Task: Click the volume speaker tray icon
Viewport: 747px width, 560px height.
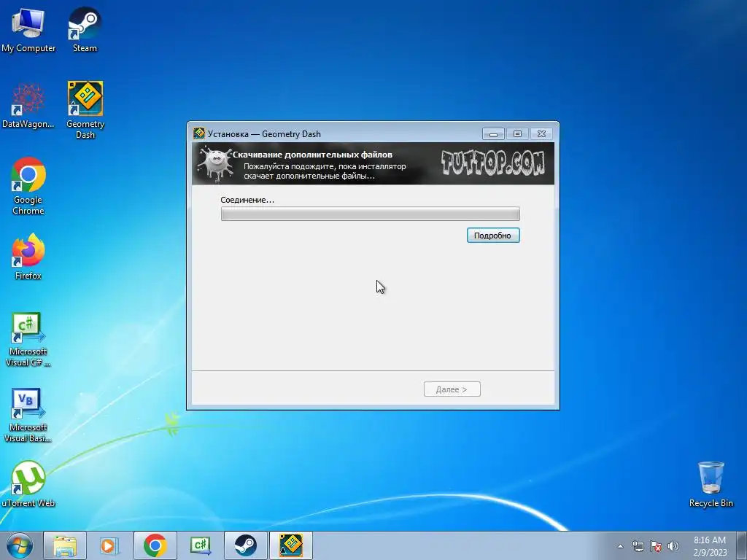Action: click(673, 546)
